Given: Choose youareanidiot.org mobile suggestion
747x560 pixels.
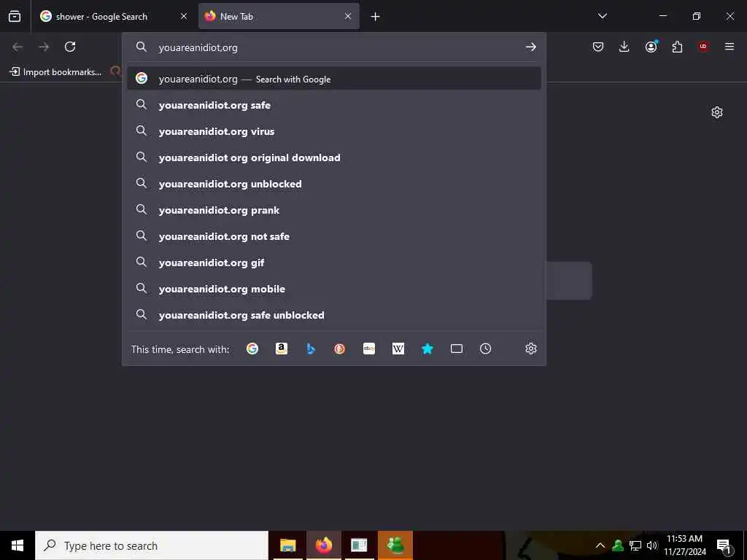Looking at the screenshot, I should [334, 289].
